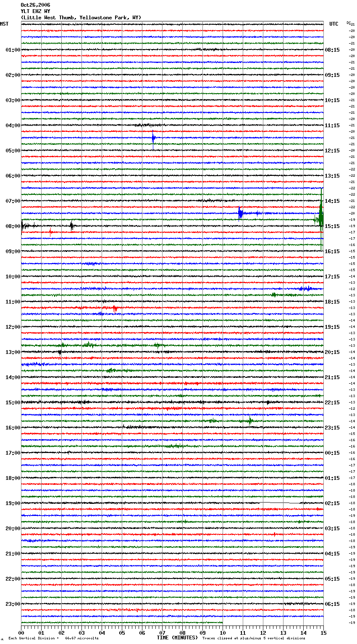The height and width of the screenshot is (644, 357).
Task: Select the 09:00 MST time label
Action: 13,251
